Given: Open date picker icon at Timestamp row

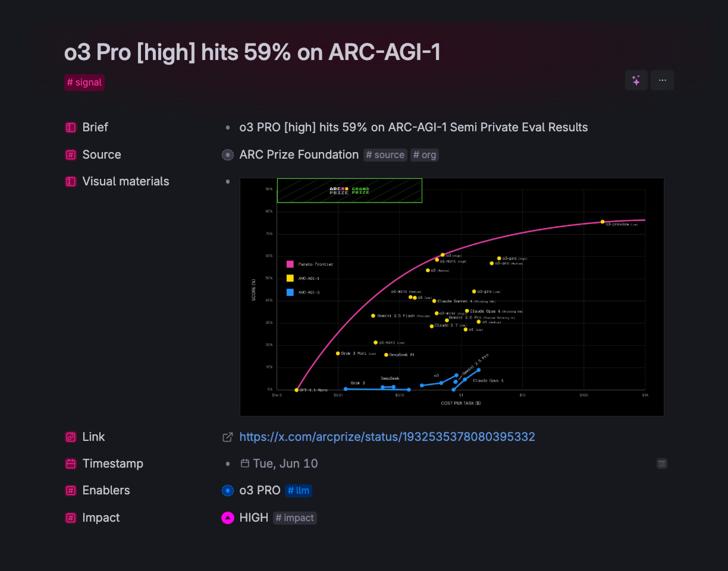Looking at the screenshot, I should (662, 464).
